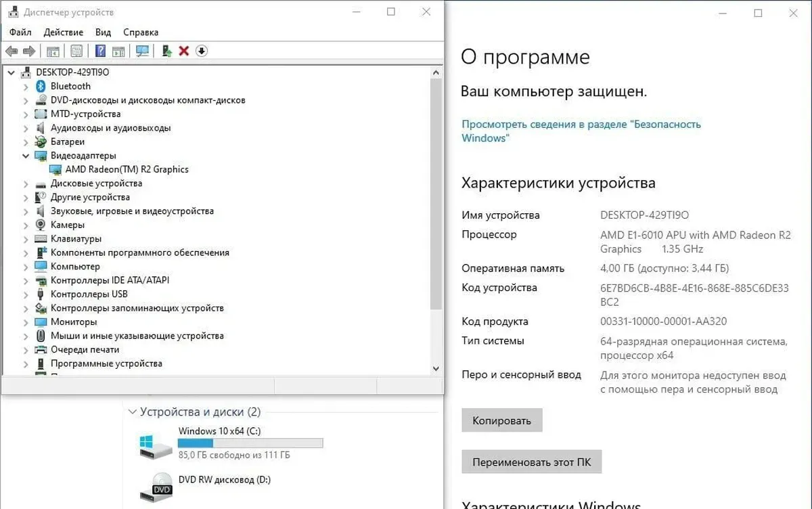Click the Help toolbar icon with question mark
The height and width of the screenshot is (509, 812).
(100, 51)
